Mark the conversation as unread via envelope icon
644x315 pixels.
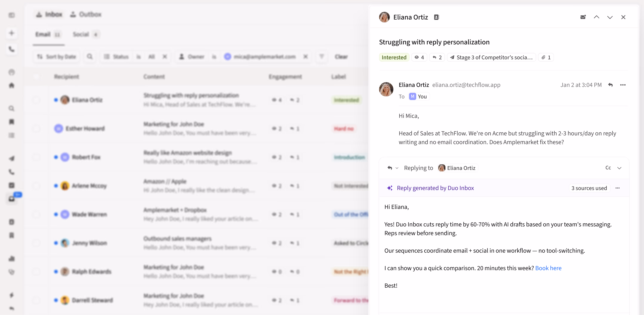[583, 17]
